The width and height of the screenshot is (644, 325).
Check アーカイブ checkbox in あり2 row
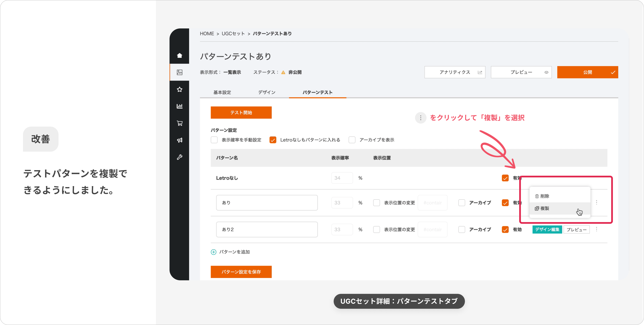tap(462, 229)
